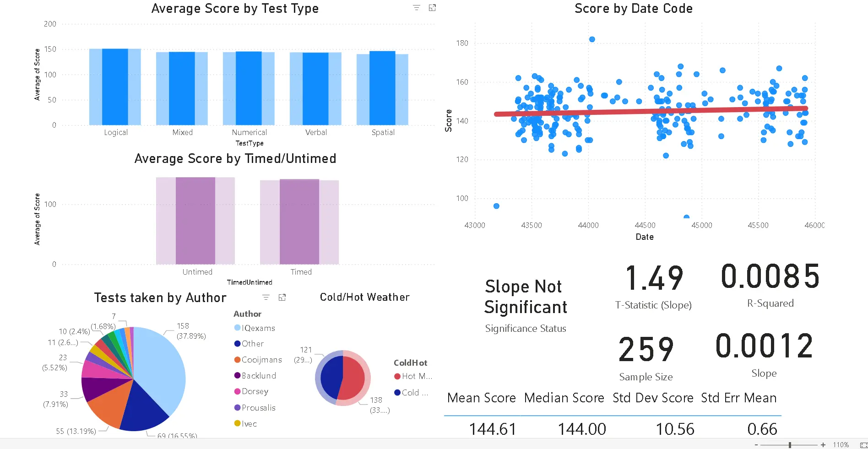Select the Logical test type bar
Screen dimensions: 868x449
point(115,87)
